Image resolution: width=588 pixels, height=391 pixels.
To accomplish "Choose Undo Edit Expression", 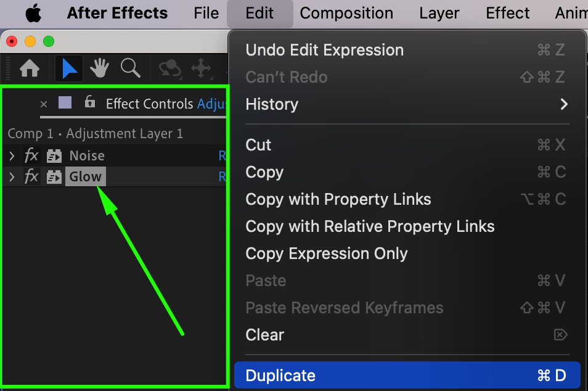I will pyautogui.click(x=407, y=50).
